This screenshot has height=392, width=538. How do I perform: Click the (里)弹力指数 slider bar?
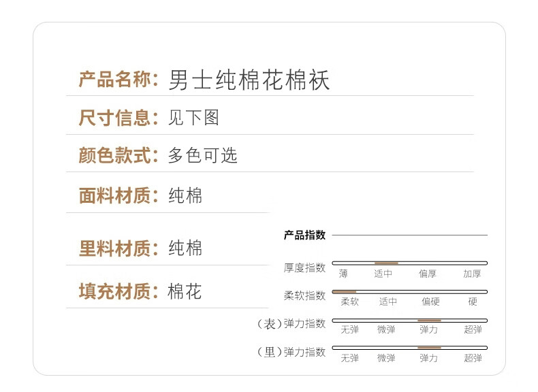pos(409,348)
